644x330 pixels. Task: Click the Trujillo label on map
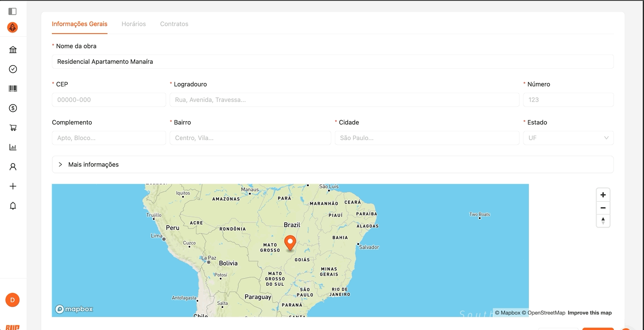click(154, 215)
